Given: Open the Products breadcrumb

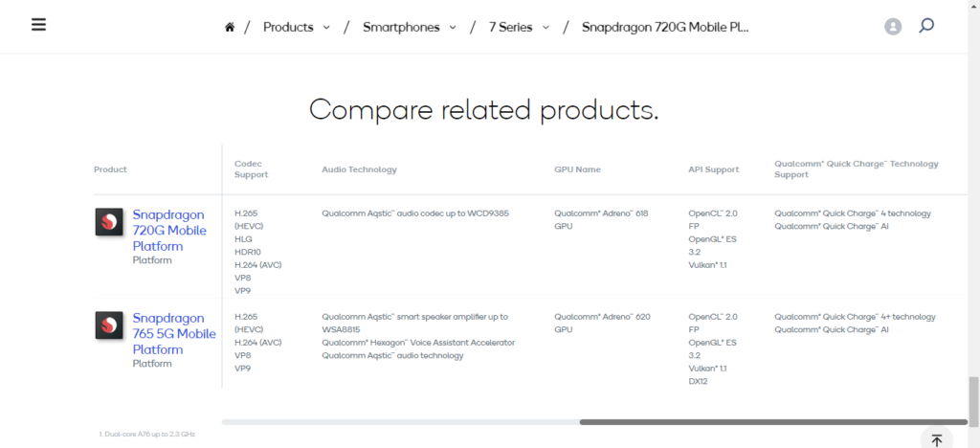Looking at the screenshot, I should (x=288, y=28).
